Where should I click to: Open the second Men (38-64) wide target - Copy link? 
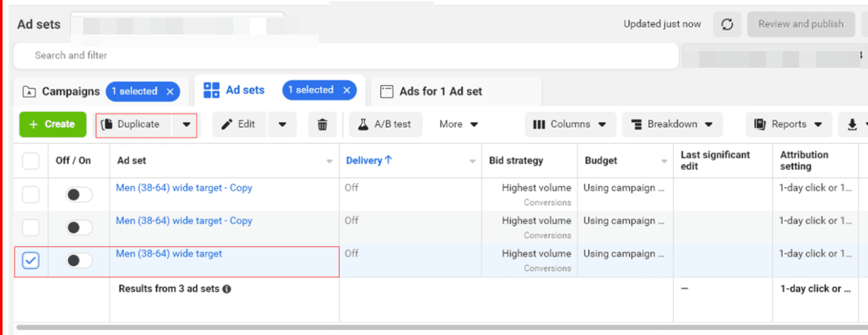click(x=184, y=221)
